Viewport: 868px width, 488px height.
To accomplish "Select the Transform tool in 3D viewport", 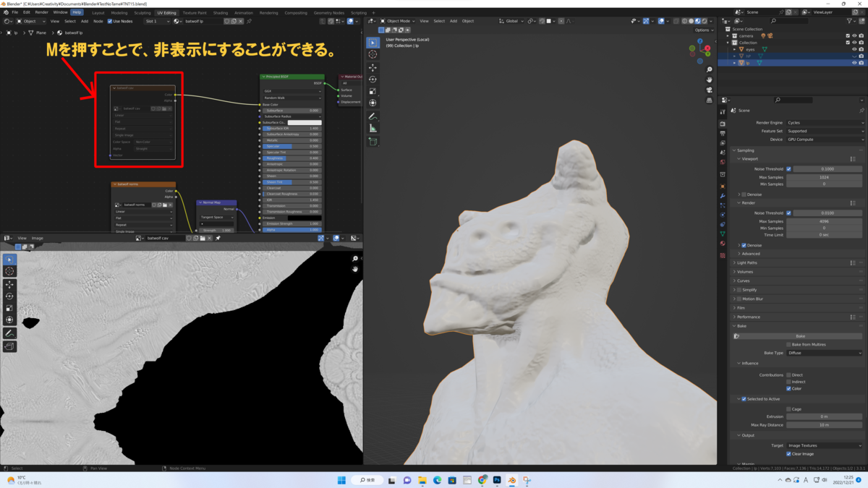I will pos(373,103).
